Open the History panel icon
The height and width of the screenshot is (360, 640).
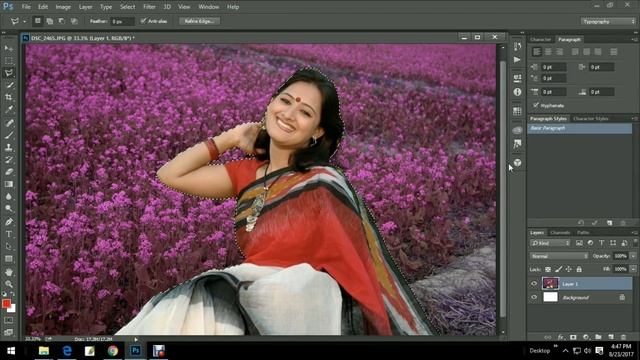coord(517,47)
